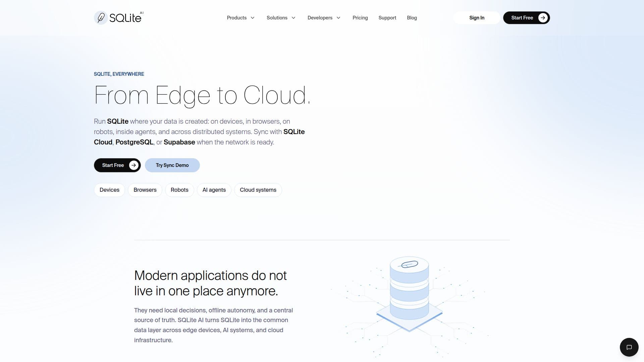Click the "SQLITE, EVERYWHERE" label
Image resolution: width=644 pixels, height=362 pixels.
coord(119,74)
